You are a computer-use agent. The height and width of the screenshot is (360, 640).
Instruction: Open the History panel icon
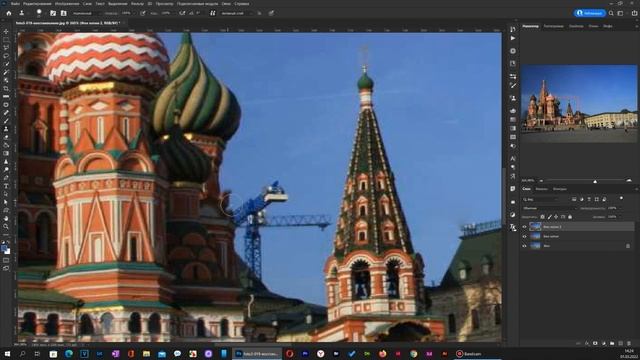(513, 29)
